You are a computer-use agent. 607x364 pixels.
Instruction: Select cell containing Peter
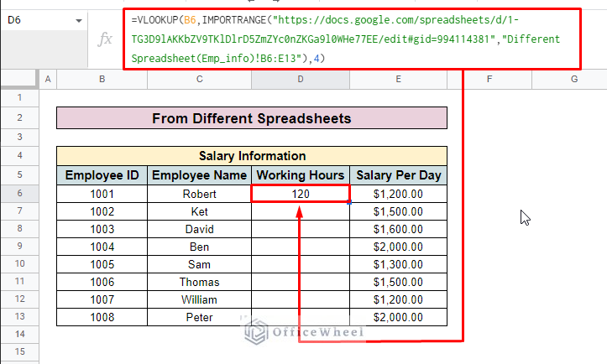pos(199,317)
